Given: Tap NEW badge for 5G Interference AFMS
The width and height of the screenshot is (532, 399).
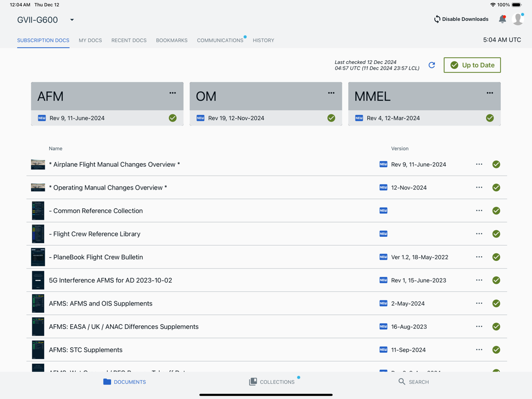Looking at the screenshot, I should point(383,280).
